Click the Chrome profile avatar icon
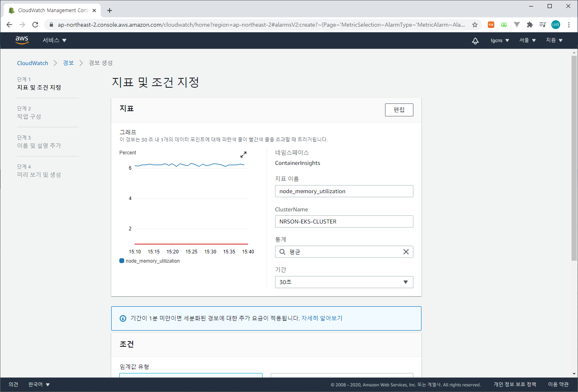578x392 pixels. click(x=556, y=25)
